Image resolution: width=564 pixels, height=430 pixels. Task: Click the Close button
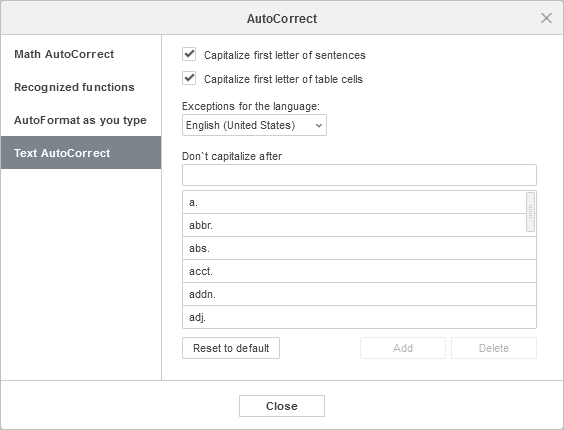(x=282, y=406)
